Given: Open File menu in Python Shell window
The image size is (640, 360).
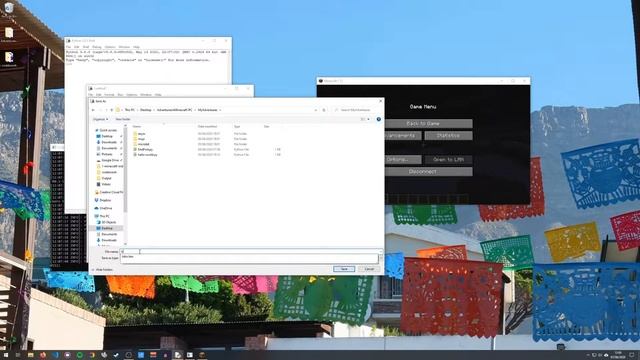Looking at the screenshot, I should [x=69, y=47].
